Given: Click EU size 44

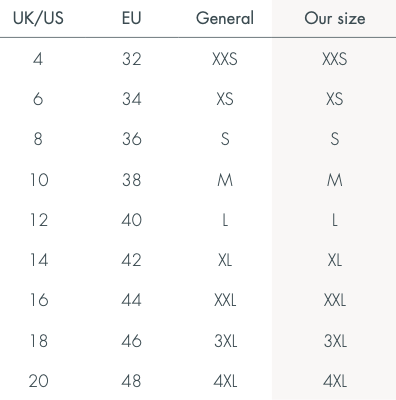Looking at the screenshot, I should tap(131, 300).
